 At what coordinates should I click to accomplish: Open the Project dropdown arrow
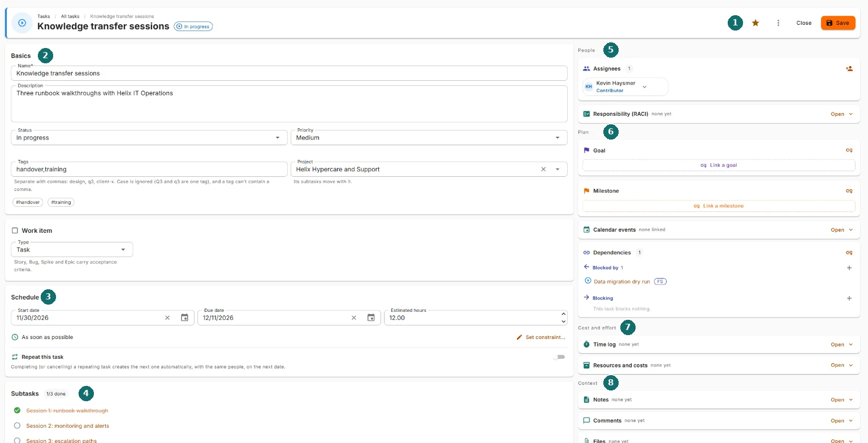(x=558, y=169)
